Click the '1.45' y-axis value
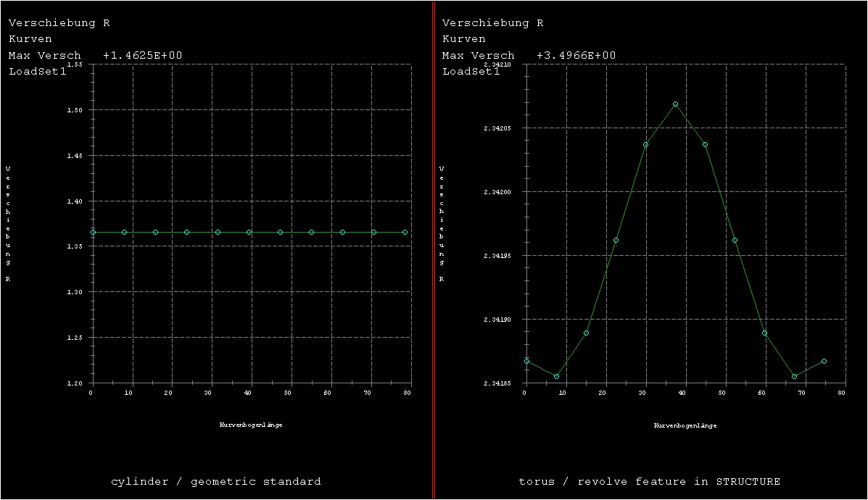 click(75, 156)
